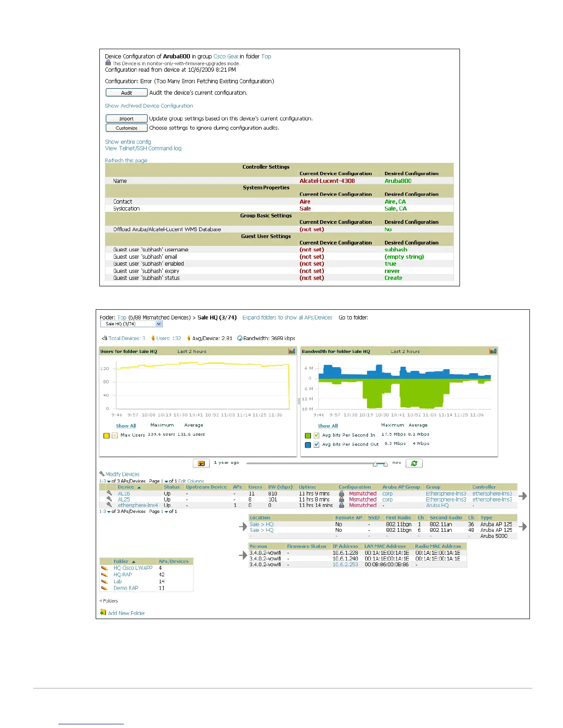Open Show Archived Device Configuration link
This screenshot has height=728, width=563.
click(149, 106)
